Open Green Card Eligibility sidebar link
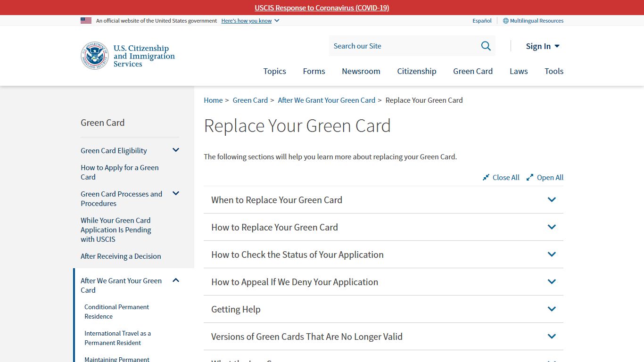This screenshot has height=362, width=644. 114,150
